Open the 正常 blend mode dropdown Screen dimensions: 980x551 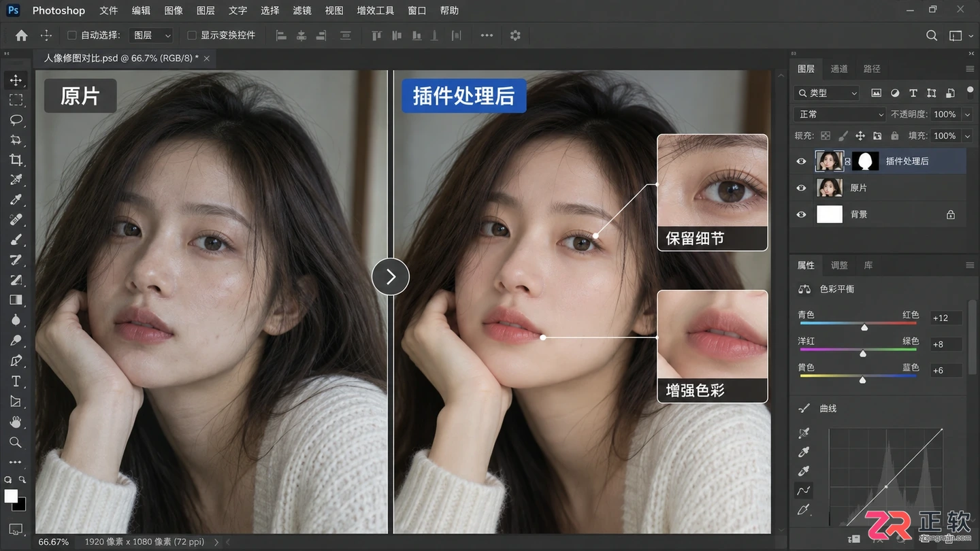tap(840, 114)
